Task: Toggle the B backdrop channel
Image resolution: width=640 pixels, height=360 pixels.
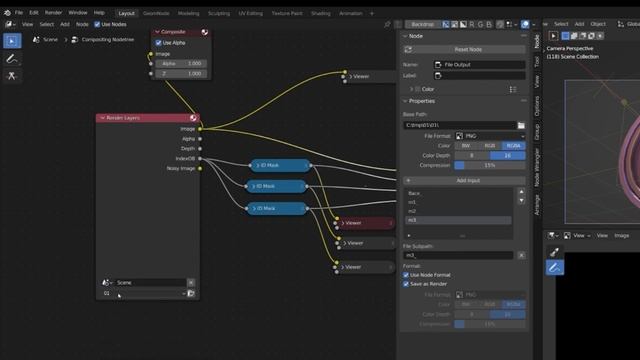Action: tap(489, 24)
